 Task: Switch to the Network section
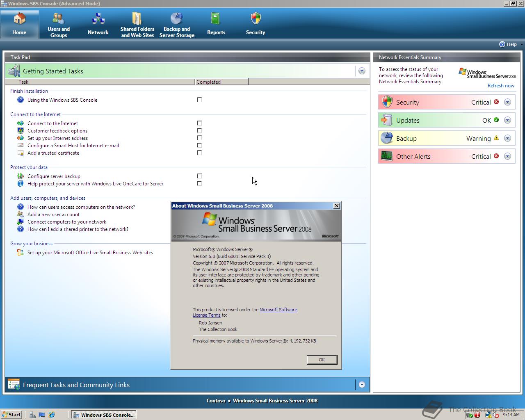tap(98, 24)
